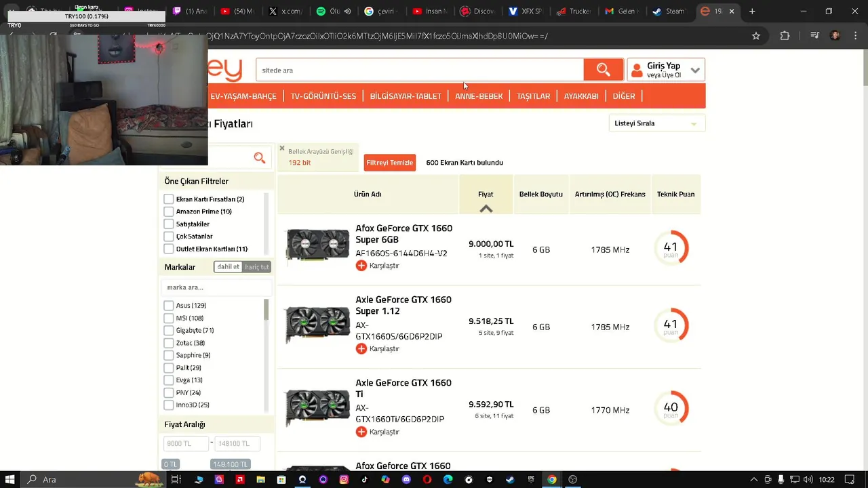Open the Chrome extensions puzzle icon
The image size is (868, 488).
[x=785, y=36]
